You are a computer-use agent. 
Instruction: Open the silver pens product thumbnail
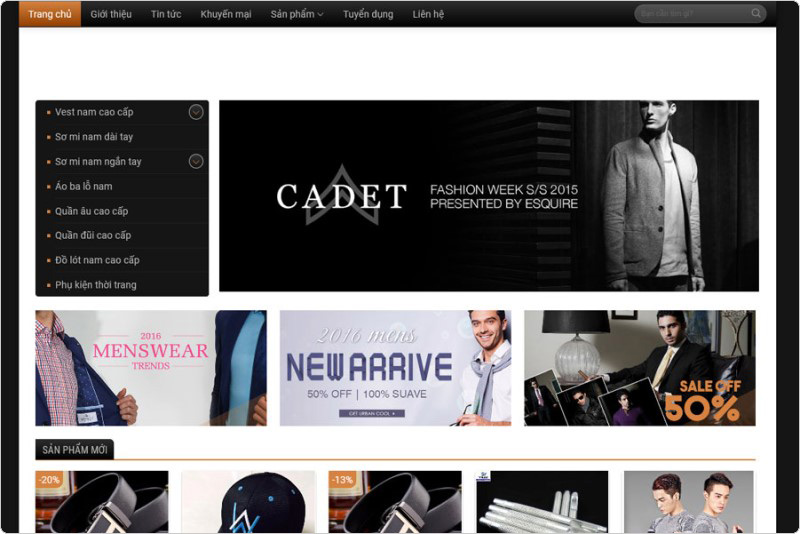pos(542,501)
